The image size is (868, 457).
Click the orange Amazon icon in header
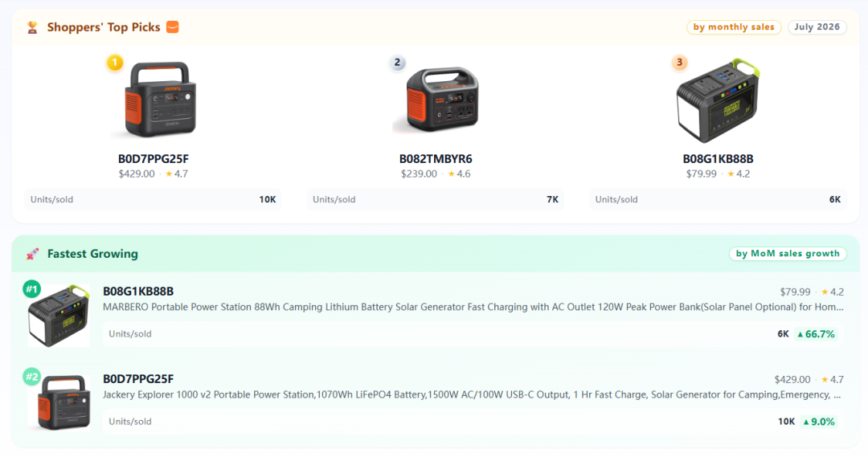point(173,27)
